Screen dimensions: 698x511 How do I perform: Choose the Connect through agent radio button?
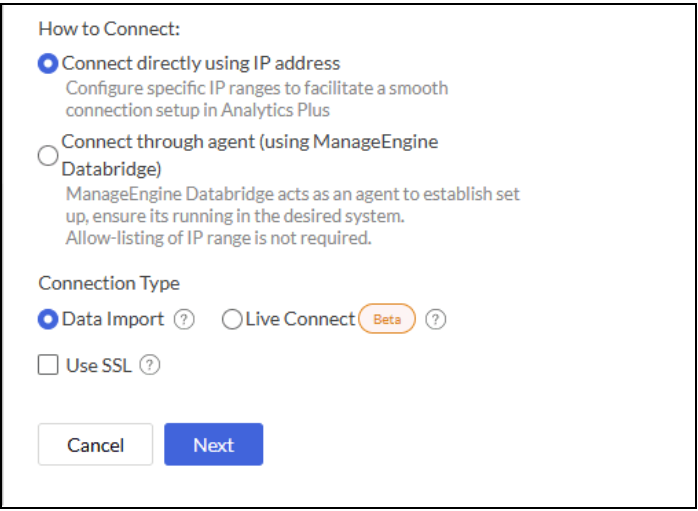click(48, 155)
